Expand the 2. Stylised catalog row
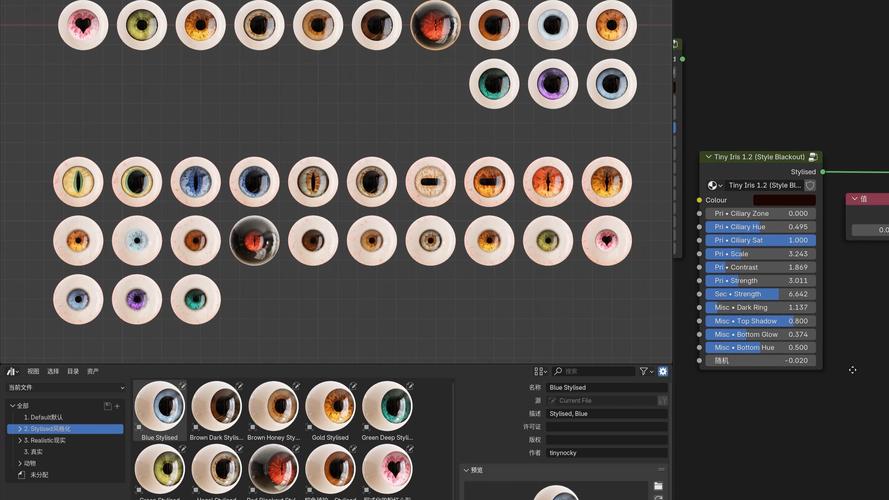 tap(20, 429)
